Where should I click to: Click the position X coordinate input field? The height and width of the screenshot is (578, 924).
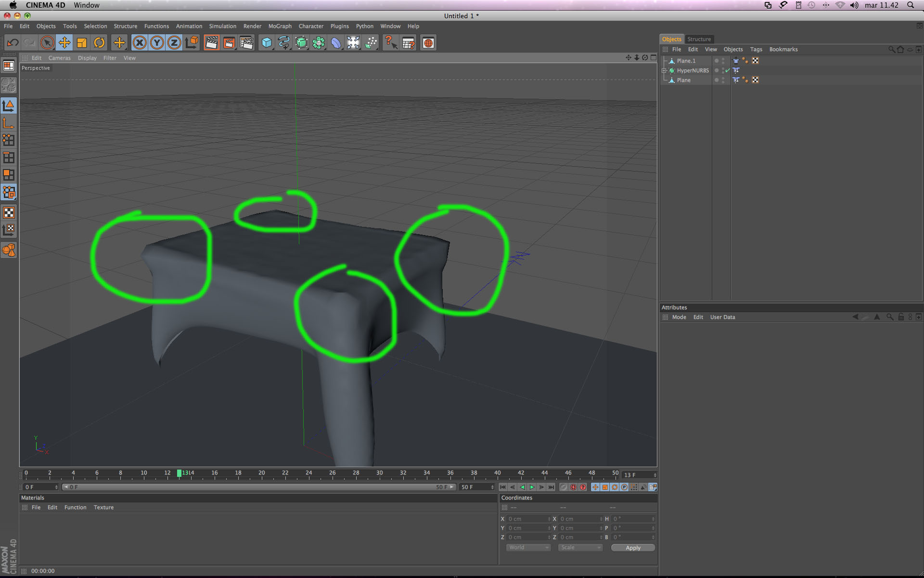pos(527,519)
